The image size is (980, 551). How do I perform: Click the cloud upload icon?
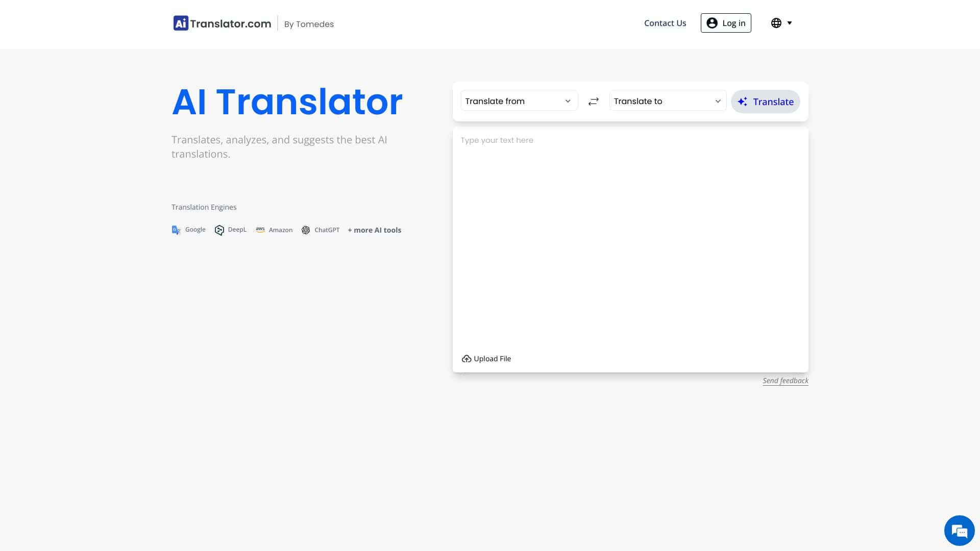pyautogui.click(x=466, y=359)
